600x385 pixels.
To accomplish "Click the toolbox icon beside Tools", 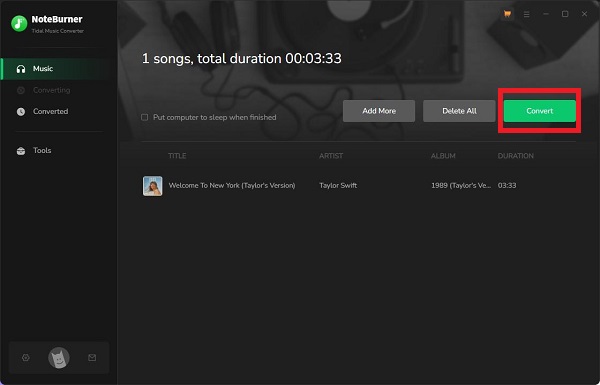I will tap(21, 151).
